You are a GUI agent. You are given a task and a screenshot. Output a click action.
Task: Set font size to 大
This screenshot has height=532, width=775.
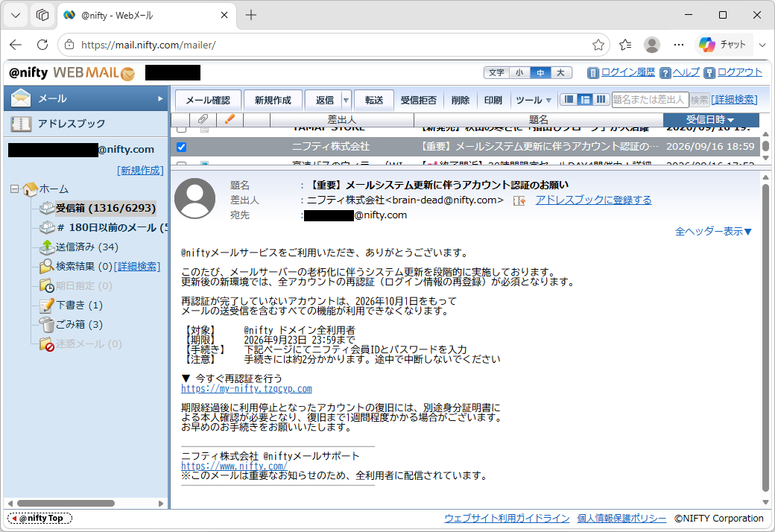coord(560,73)
